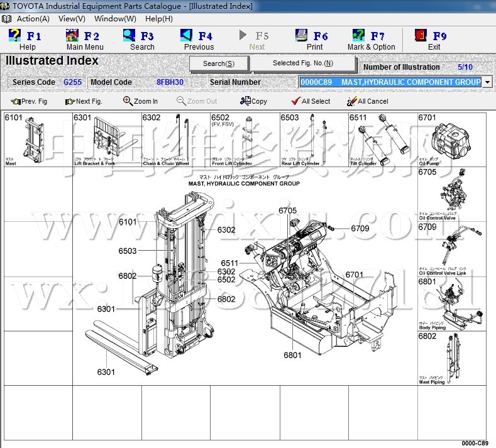The width and height of the screenshot is (496, 448).
Task: Open the Action(A) menu
Action: [x=32, y=19]
